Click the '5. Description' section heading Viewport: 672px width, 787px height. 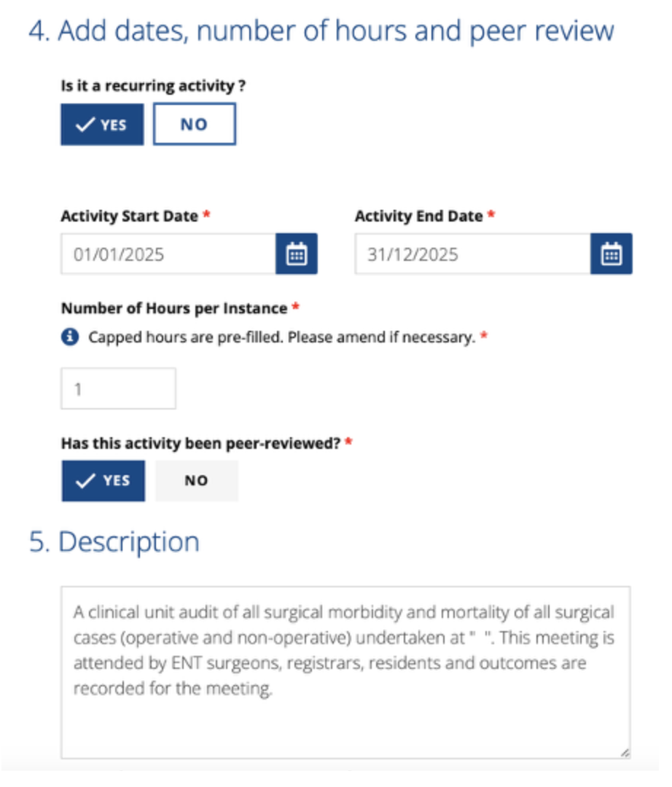click(x=114, y=542)
